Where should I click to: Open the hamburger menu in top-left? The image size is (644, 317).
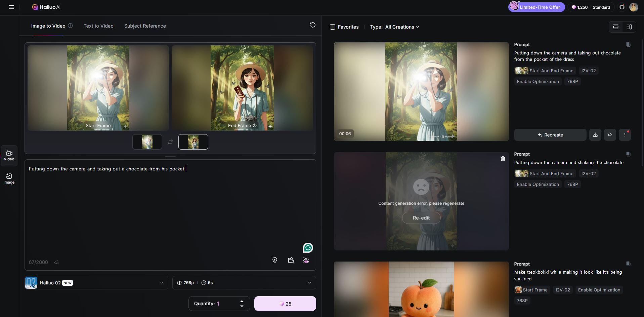[x=11, y=7]
